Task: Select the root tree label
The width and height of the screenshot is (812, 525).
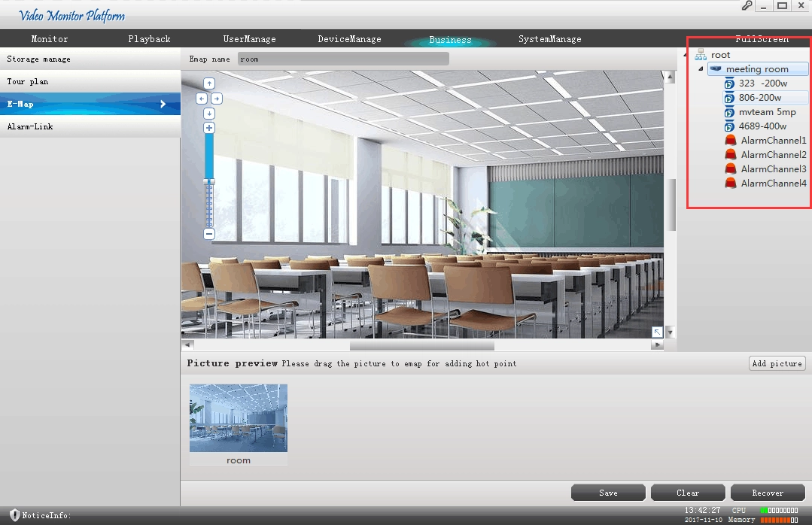Action: [720, 54]
